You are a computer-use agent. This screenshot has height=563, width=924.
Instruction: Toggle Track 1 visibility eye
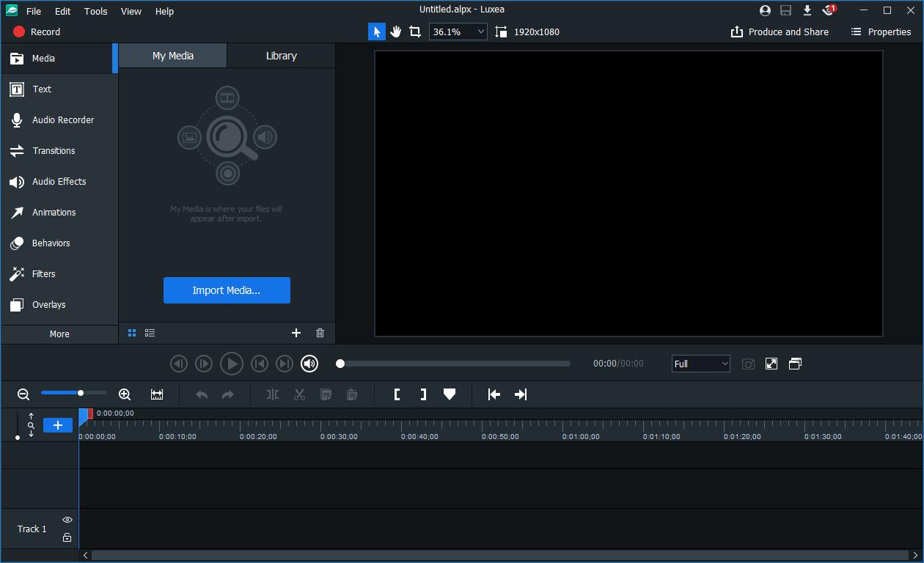click(x=67, y=520)
